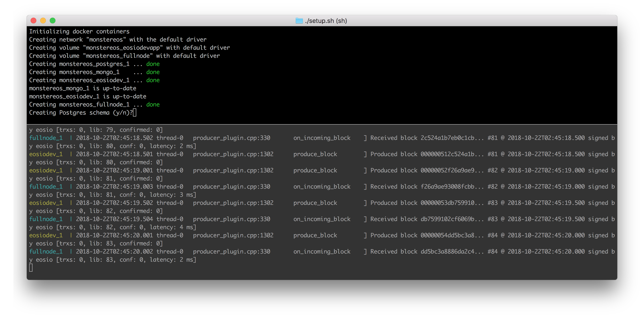
Task: Click the Produced block 00000054dd5bc3a8 text
Action: click(x=422, y=235)
